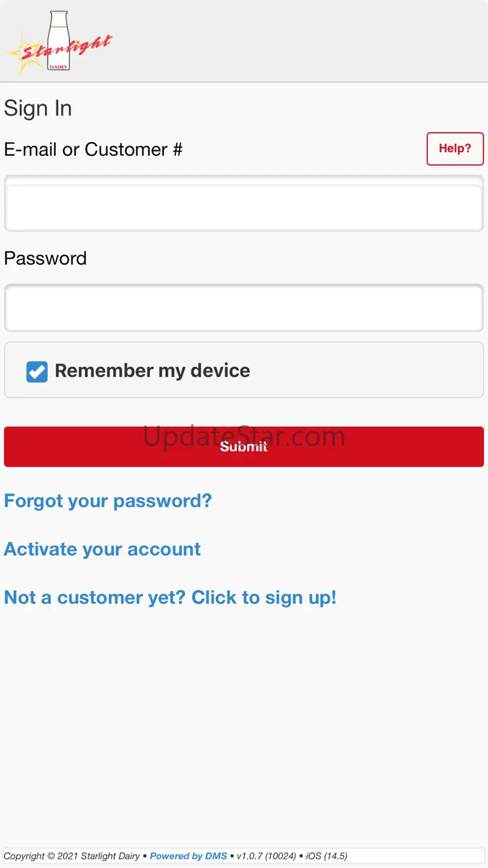Tap the Starlight Dairy logo
This screenshot has height=868, width=488.
59,41
